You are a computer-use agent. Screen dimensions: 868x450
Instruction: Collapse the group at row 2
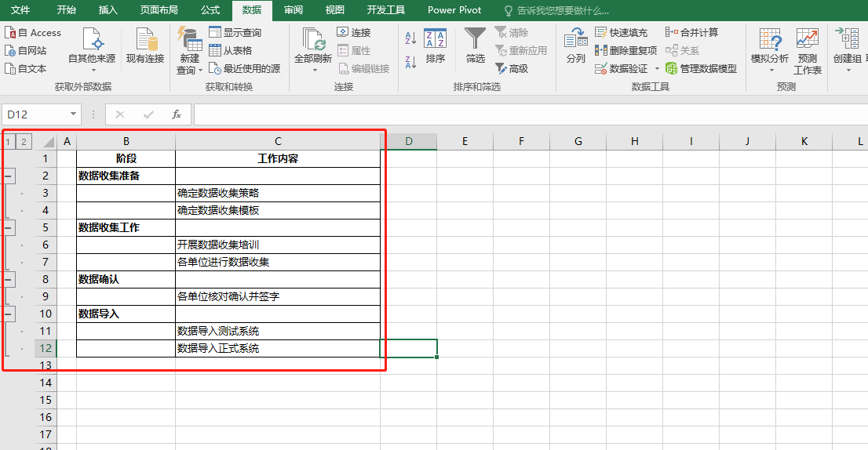pos(9,176)
